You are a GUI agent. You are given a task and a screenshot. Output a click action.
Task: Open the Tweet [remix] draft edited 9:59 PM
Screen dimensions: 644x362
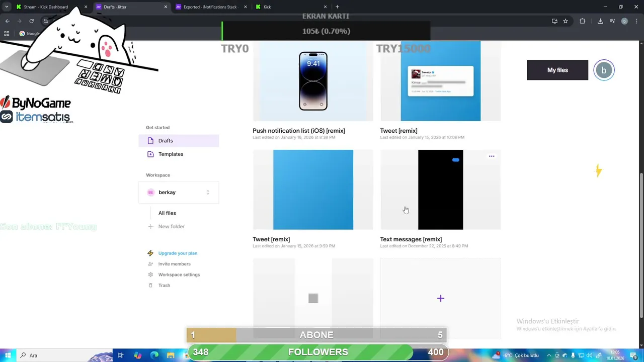pyautogui.click(x=313, y=190)
